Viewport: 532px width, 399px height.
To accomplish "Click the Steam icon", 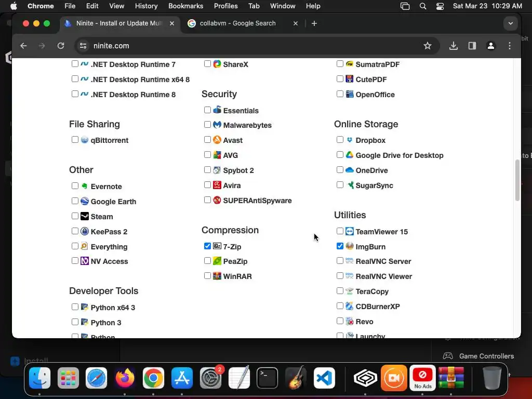I will click(x=85, y=216).
